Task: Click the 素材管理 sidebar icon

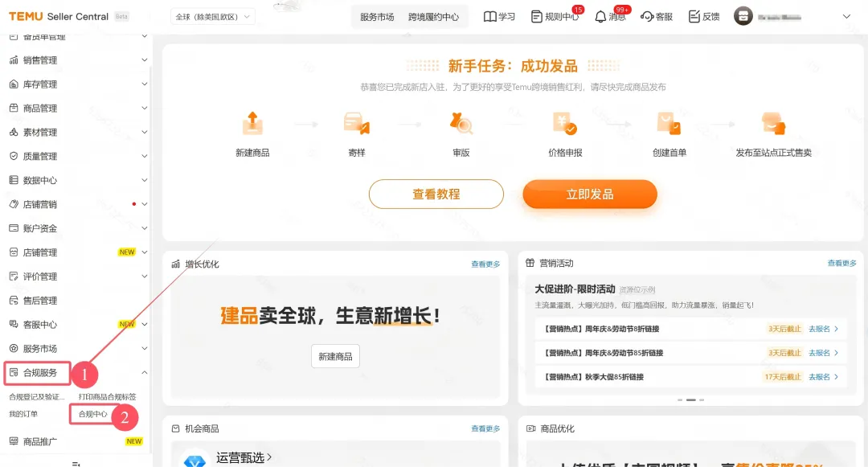Action: (14, 133)
